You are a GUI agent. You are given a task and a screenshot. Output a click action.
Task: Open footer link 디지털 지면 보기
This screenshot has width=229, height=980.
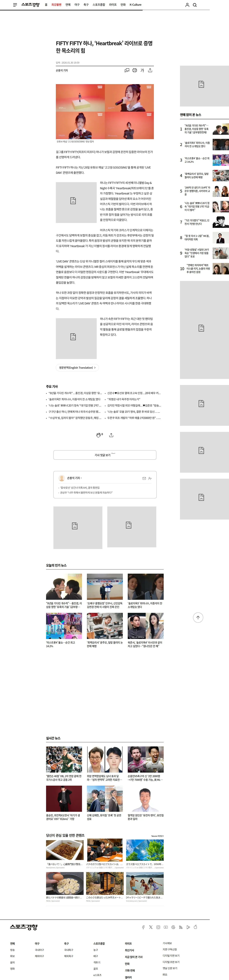171,956
